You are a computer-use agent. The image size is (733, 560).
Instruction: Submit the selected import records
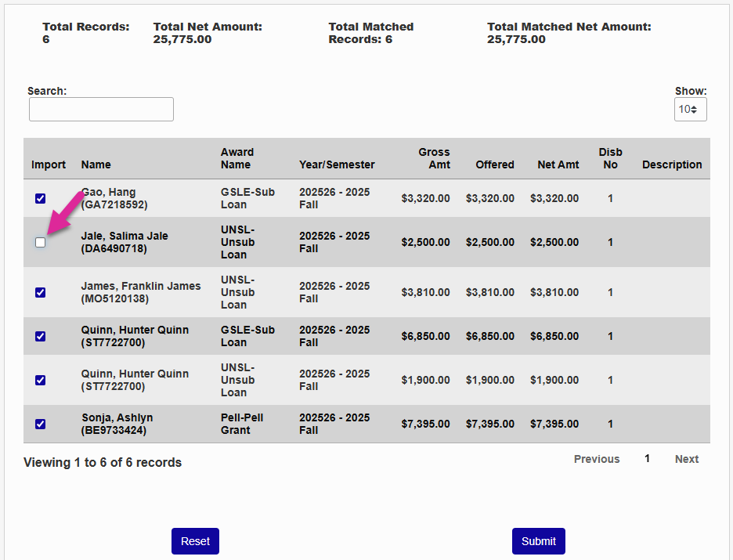click(x=538, y=541)
